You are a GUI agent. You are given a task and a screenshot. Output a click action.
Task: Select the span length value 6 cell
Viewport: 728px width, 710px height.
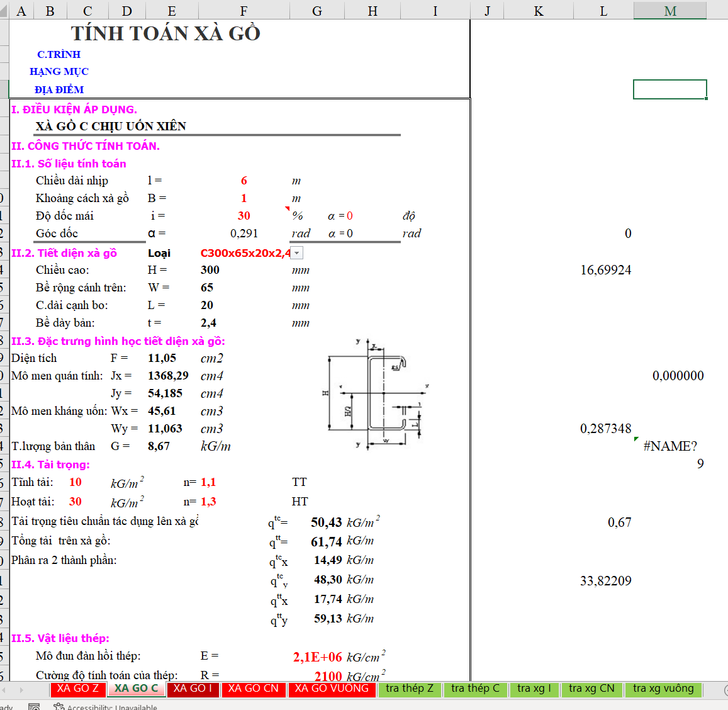point(244,181)
